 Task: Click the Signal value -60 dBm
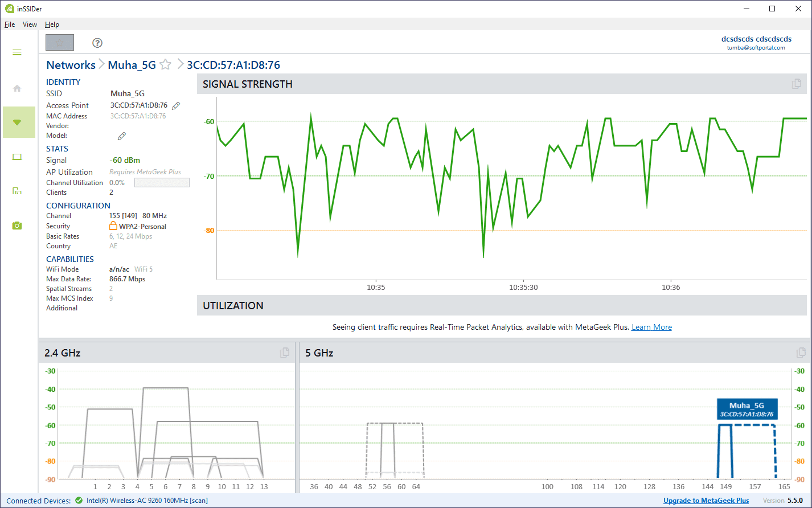click(125, 160)
